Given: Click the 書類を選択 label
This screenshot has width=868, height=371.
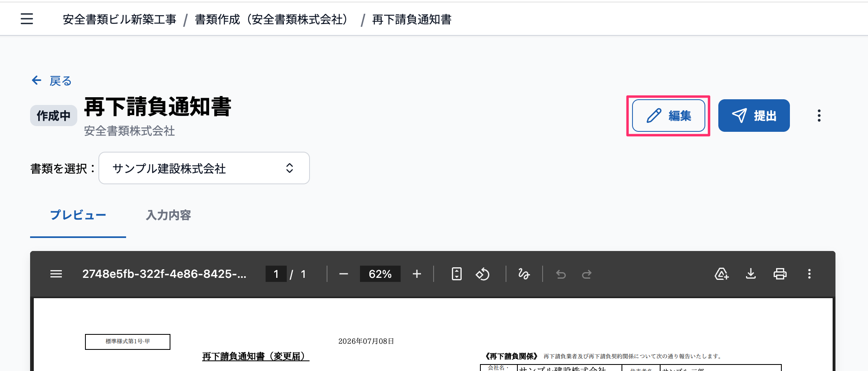Looking at the screenshot, I should 62,168.
